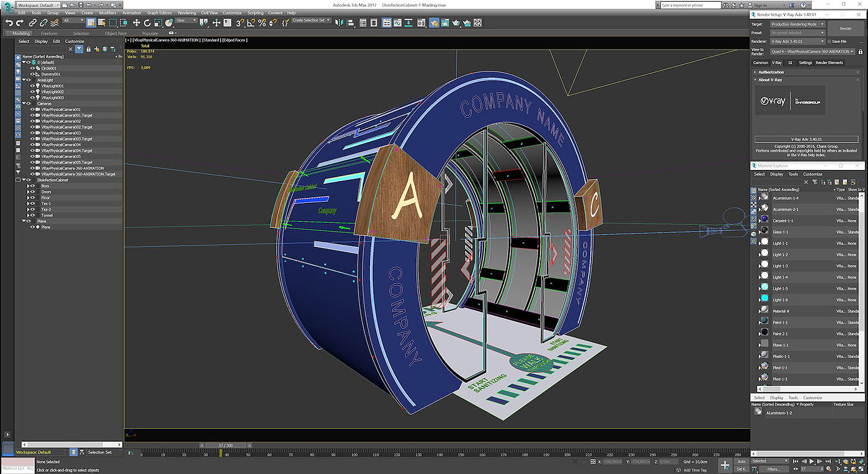Click the Undo arrow in main toolbar

9,22
